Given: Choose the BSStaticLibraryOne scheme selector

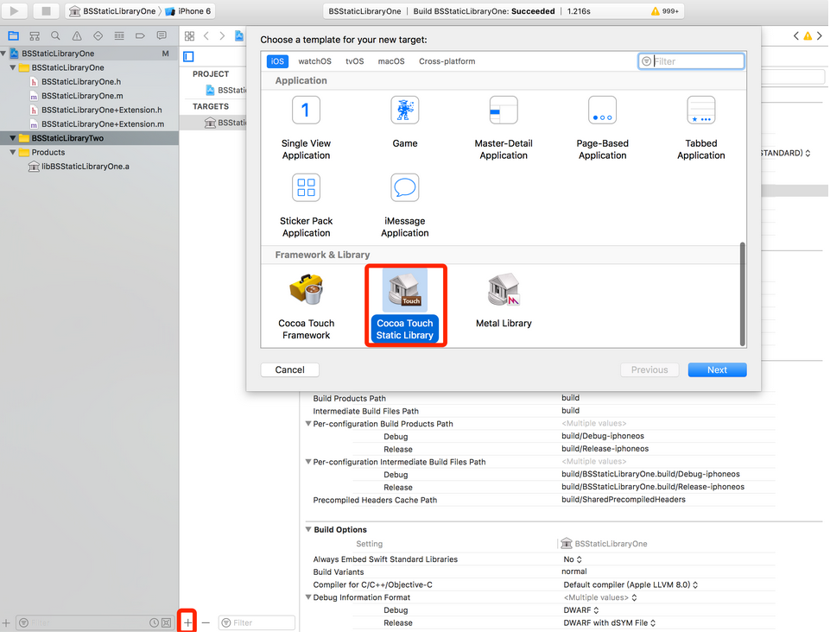Looking at the screenshot, I should (112, 11).
